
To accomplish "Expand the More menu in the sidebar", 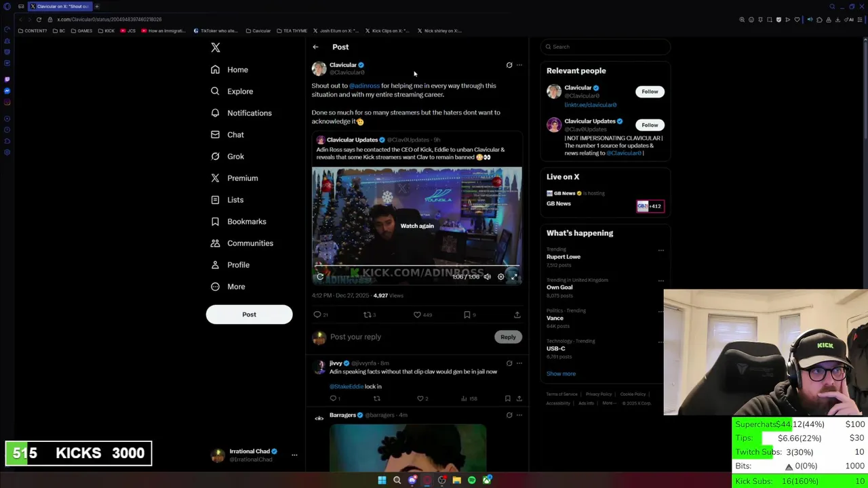I will coord(227,287).
